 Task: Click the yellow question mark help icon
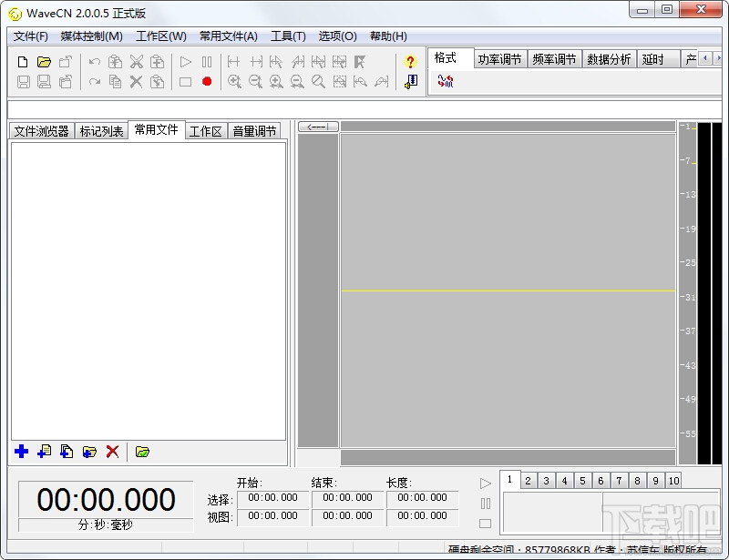click(x=410, y=62)
